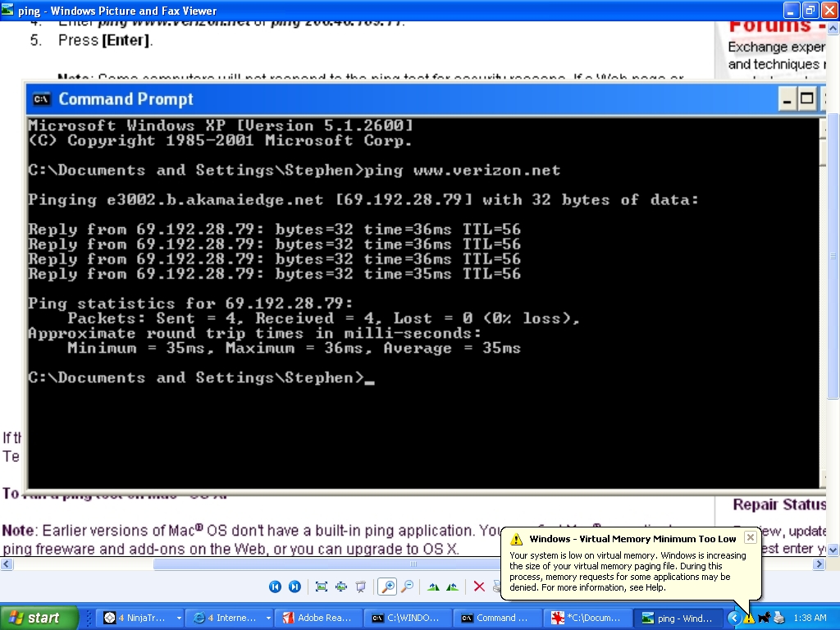Switch to C:\WINDO... command window
Image resolution: width=840 pixels, height=630 pixels.
pyautogui.click(x=410, y=619)
